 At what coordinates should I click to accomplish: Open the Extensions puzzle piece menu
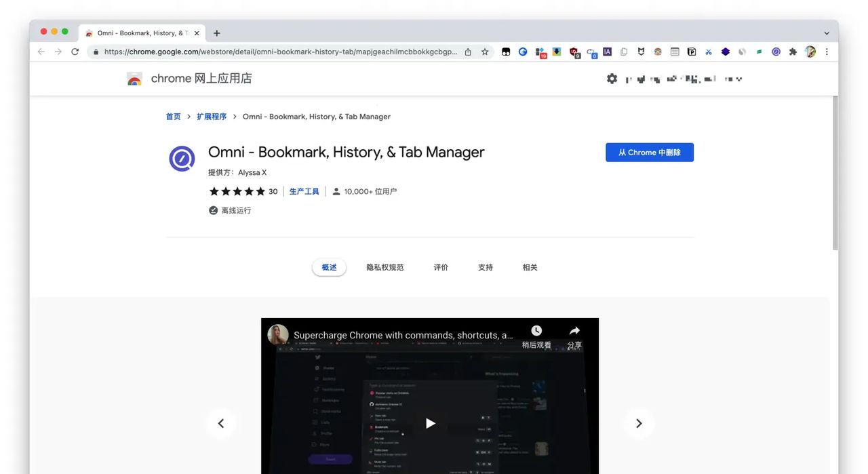click(x=793, y=52)
